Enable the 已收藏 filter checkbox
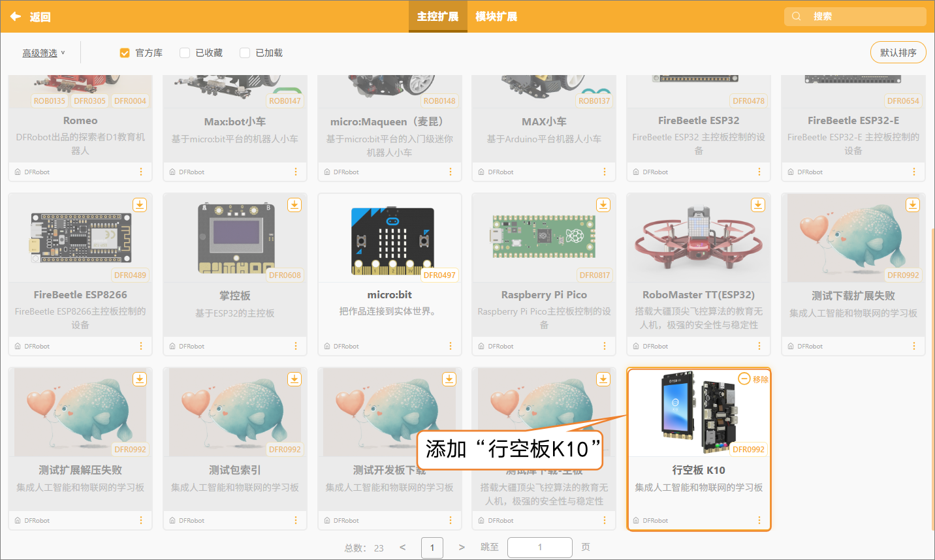Screen dimensions: 935x560 (x=185, y=53)
